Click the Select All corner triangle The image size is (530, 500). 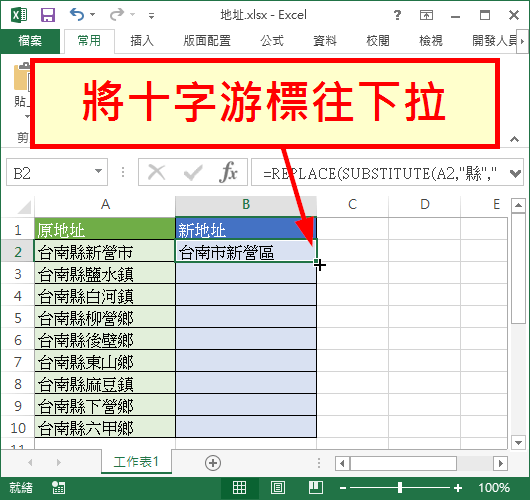(24, 207)
